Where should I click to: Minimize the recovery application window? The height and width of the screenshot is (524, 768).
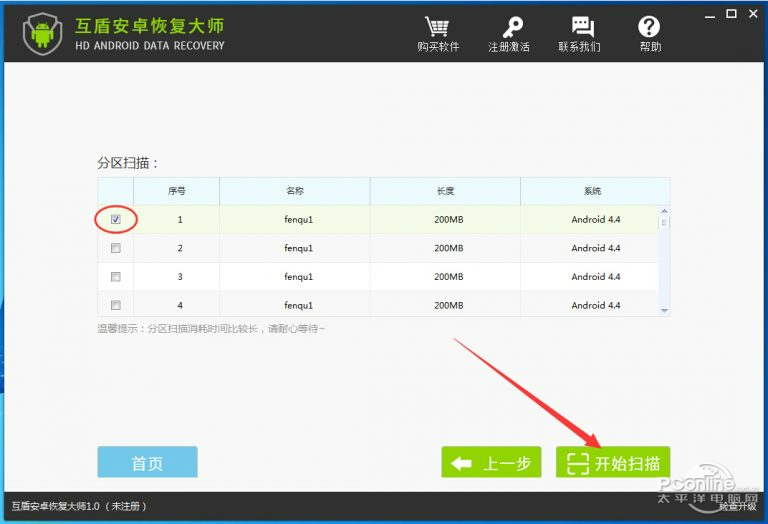point(710,15)
